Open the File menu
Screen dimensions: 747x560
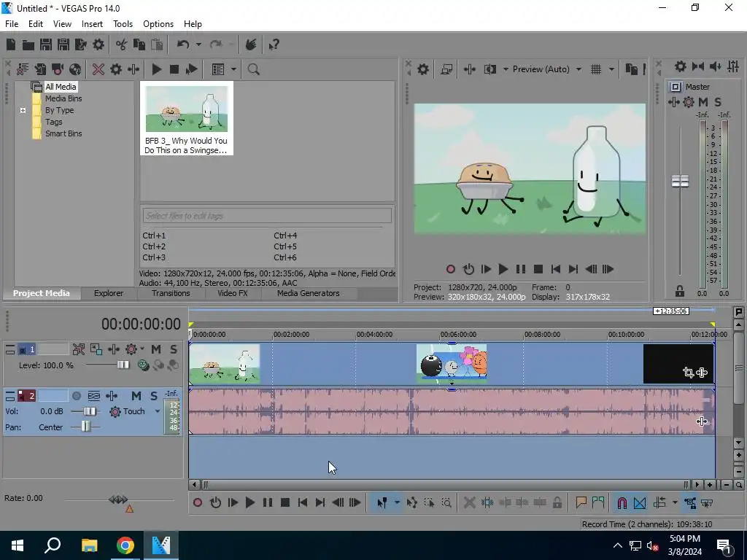point(12,24)
